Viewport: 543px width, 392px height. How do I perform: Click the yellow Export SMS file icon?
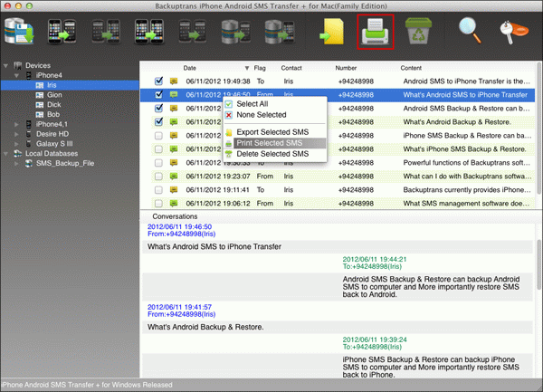coord(332,32)
